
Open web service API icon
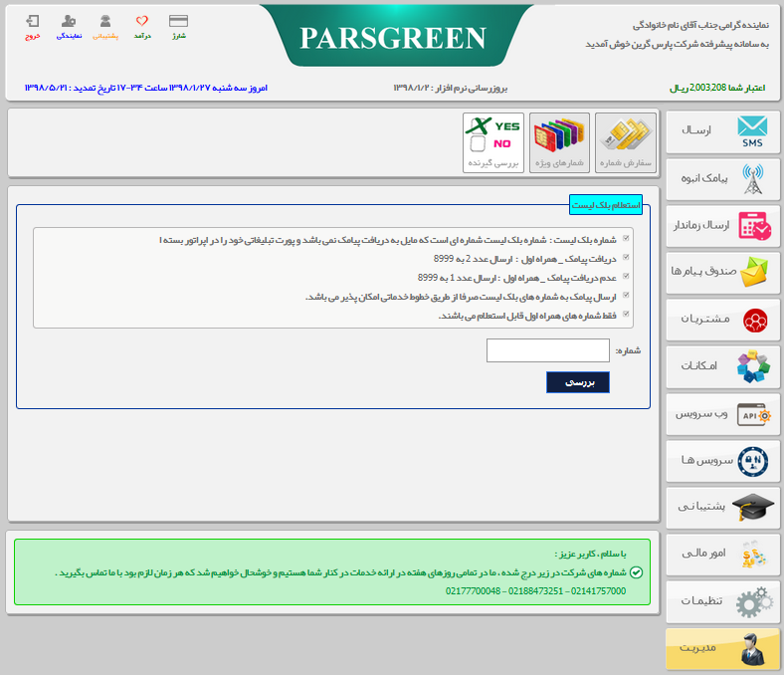tap(754, 415)
